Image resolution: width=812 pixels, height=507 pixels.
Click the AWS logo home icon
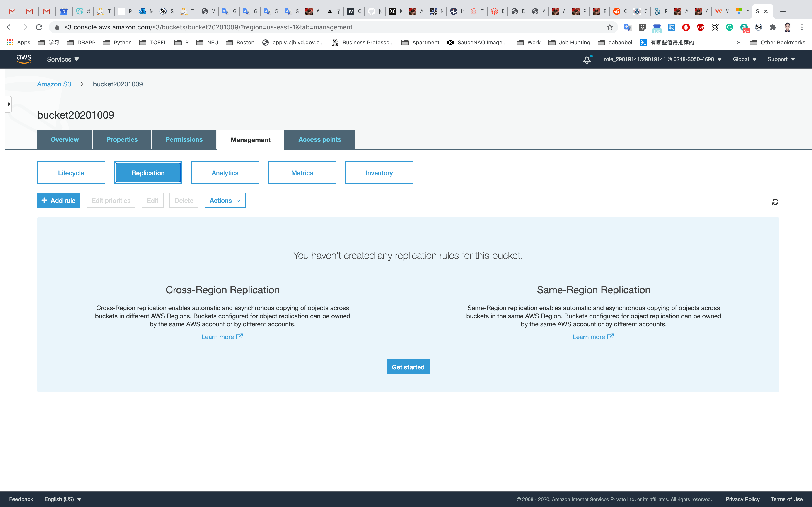pyautogui.click(x=24, y=59)
